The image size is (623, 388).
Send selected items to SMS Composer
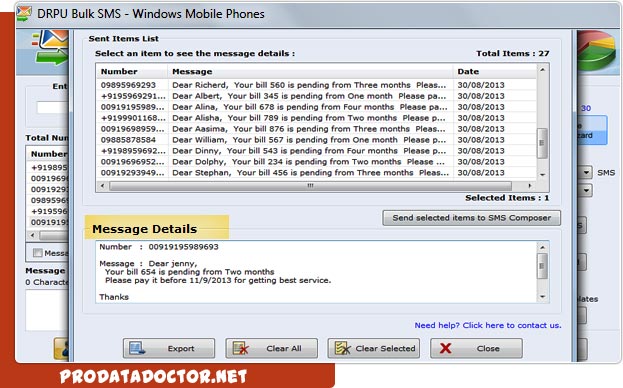click(472, 218)
